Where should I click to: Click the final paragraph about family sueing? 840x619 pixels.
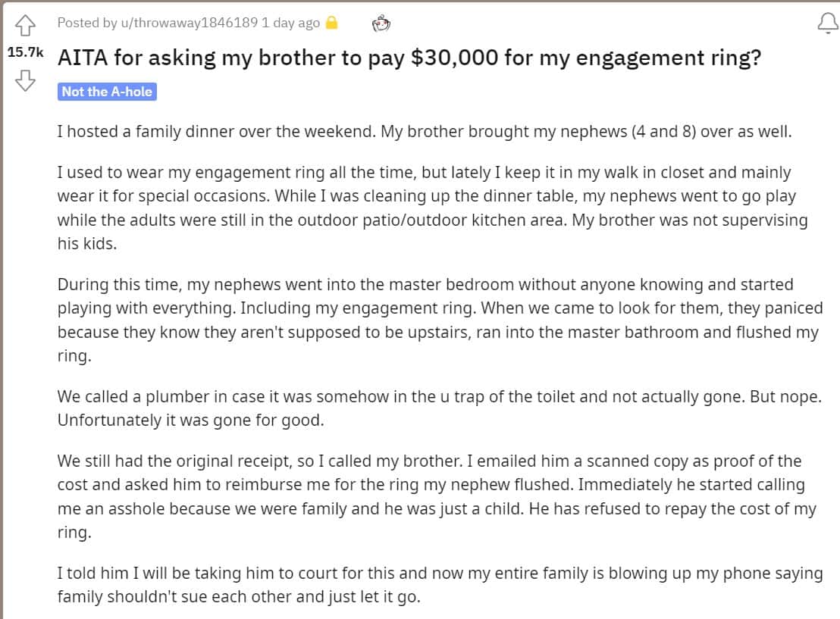[x=440, y=584]
